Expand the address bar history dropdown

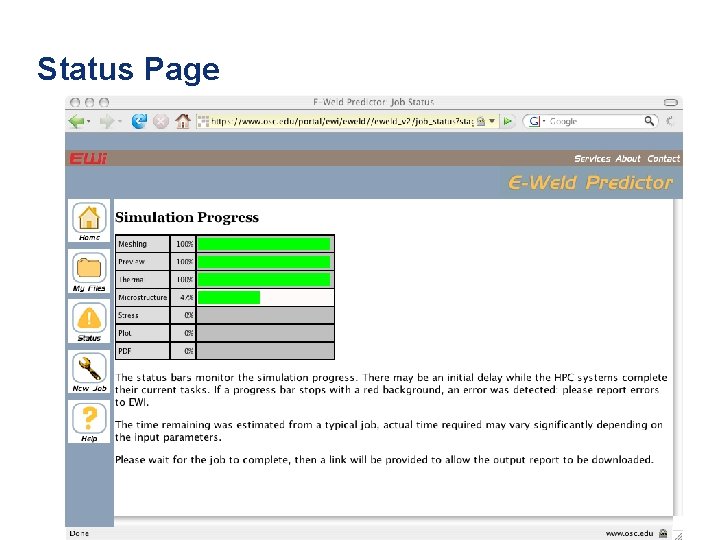click(x=492, y=121)
